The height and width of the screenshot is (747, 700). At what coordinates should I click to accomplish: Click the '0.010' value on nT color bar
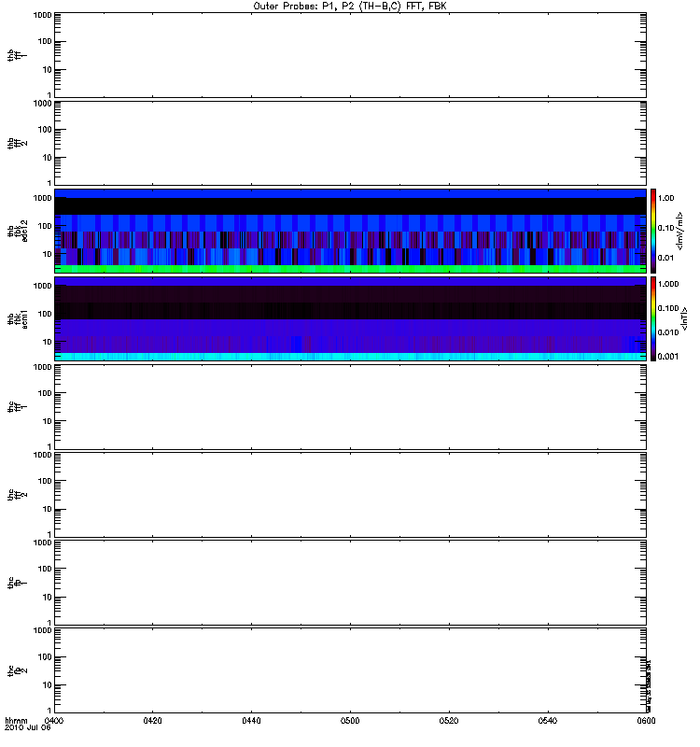pos(668,332)
